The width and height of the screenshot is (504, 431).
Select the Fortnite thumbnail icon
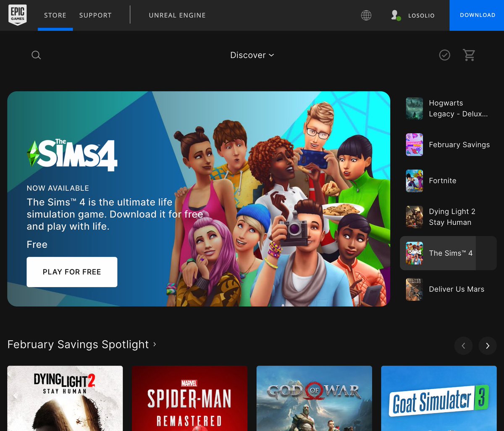(x=414, y=181)
